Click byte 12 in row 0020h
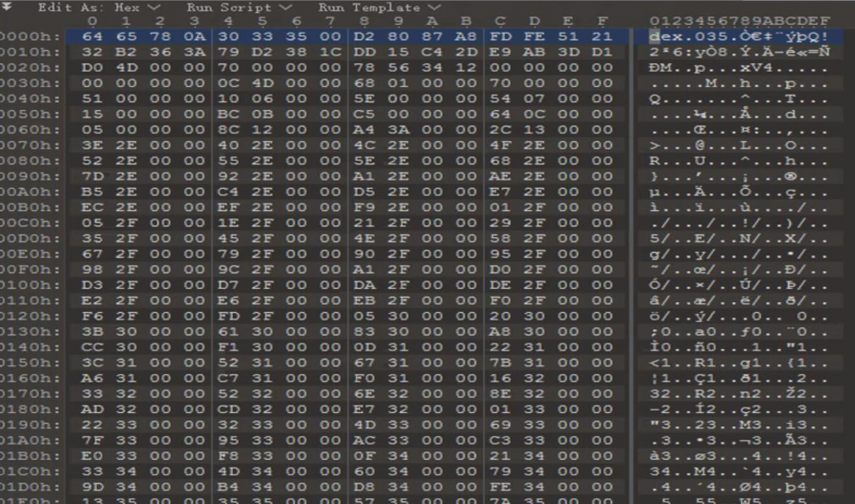 466,68
